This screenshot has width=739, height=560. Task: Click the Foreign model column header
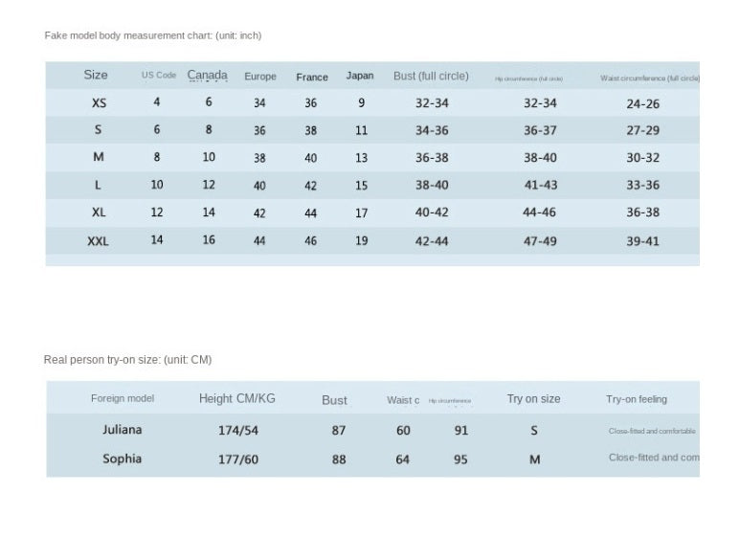(x=123, y=398)
